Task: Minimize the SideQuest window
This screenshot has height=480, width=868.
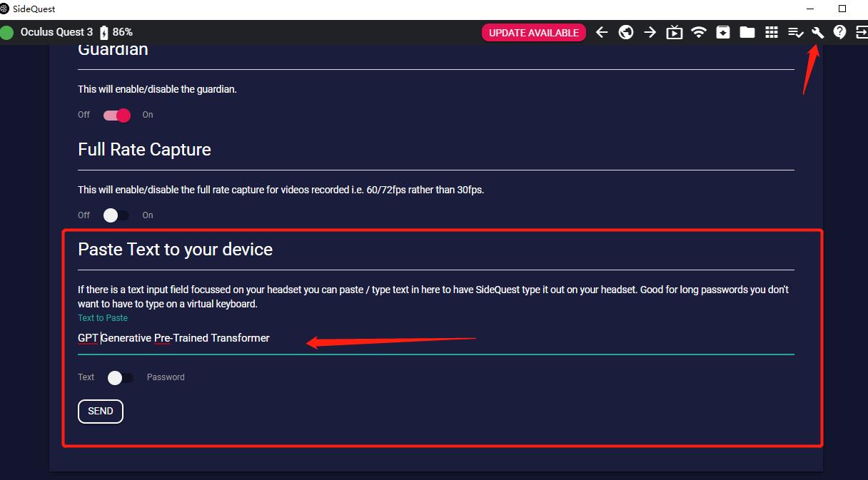Action: click(x=810, y=9)
